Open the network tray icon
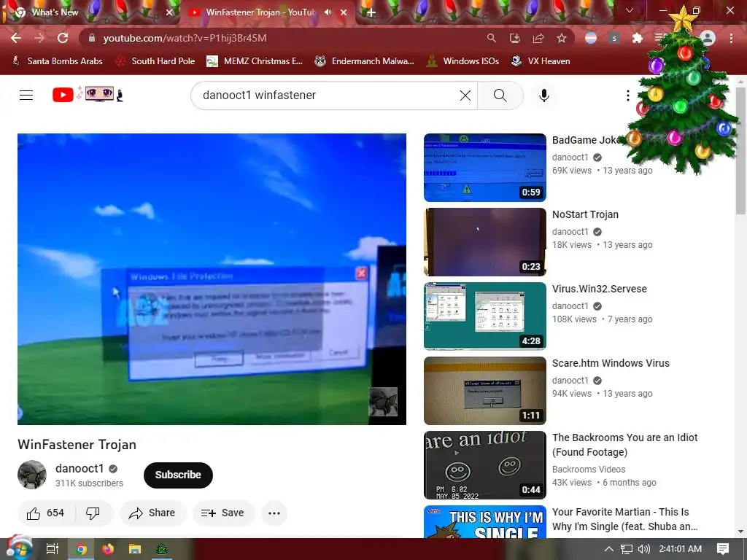Image resolution: width=747 pixels, height=560 pixels. pyautogui.click(x=627, y=549)
